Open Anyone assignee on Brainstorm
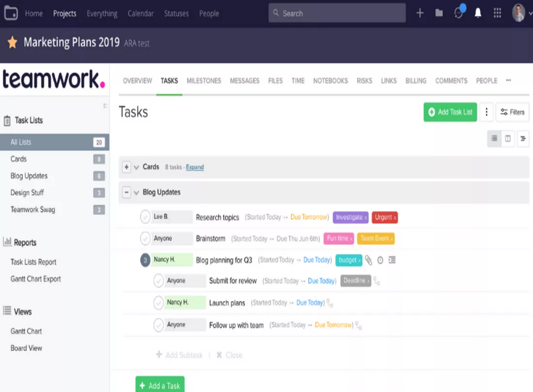Screen dimensions: 533x392 coord(172,238)
